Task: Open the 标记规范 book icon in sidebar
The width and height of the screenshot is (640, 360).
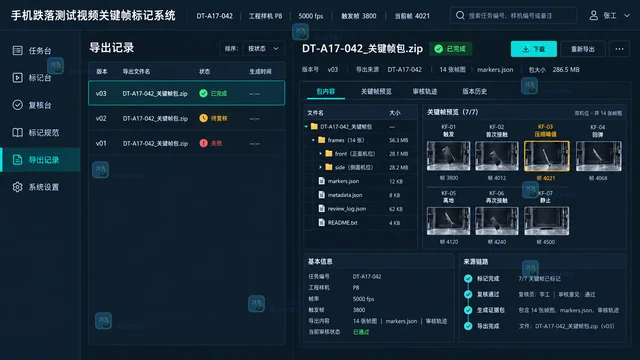Action: tap(18, 132)
